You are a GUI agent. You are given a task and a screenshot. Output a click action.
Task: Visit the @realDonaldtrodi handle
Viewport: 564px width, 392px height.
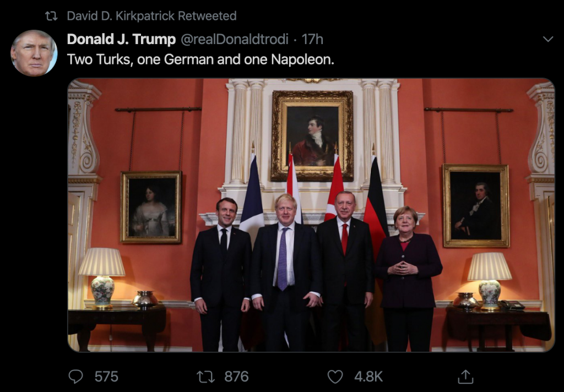click(x=235, y=39)
